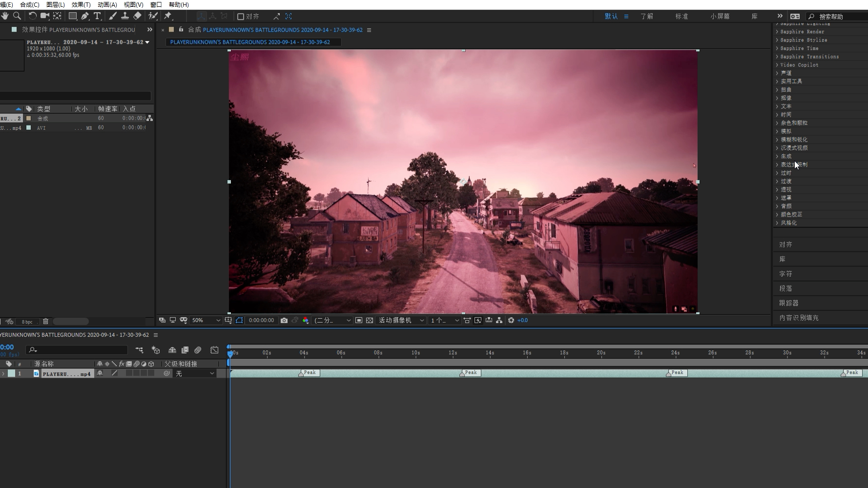Select the Clone Stamp tool
868x488 pixels.
point(125,16)
